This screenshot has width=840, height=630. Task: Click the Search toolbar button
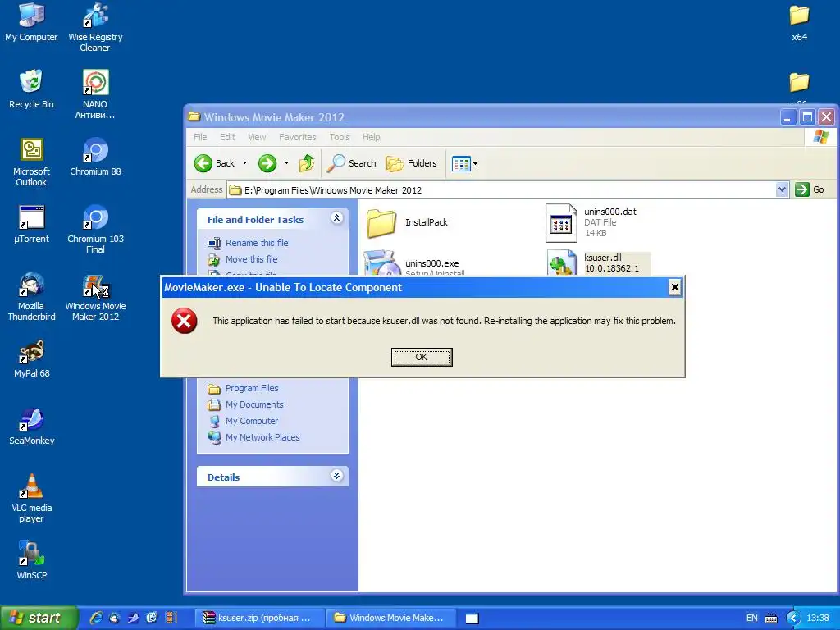(x=351, y=163)
